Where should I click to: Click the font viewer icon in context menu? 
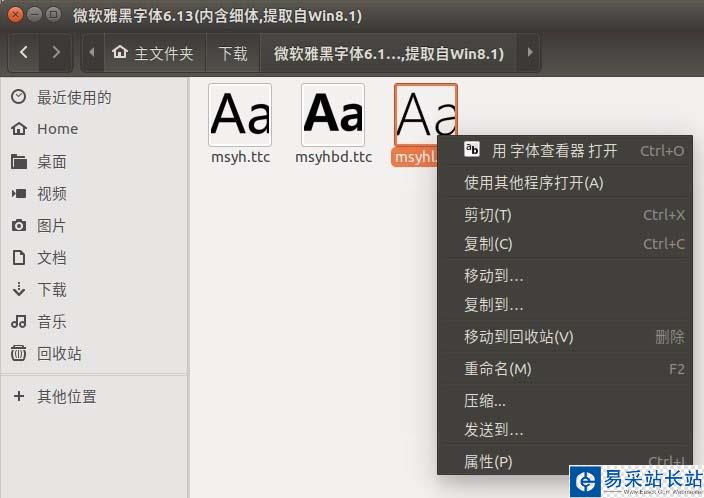point(472,149)
